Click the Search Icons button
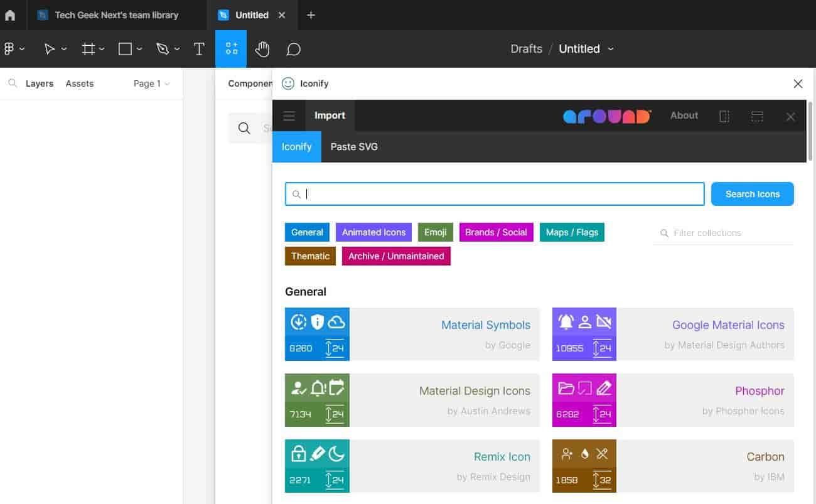Image resolution: width=816 pixels, height=504 pixels. [x=753, y=194]
